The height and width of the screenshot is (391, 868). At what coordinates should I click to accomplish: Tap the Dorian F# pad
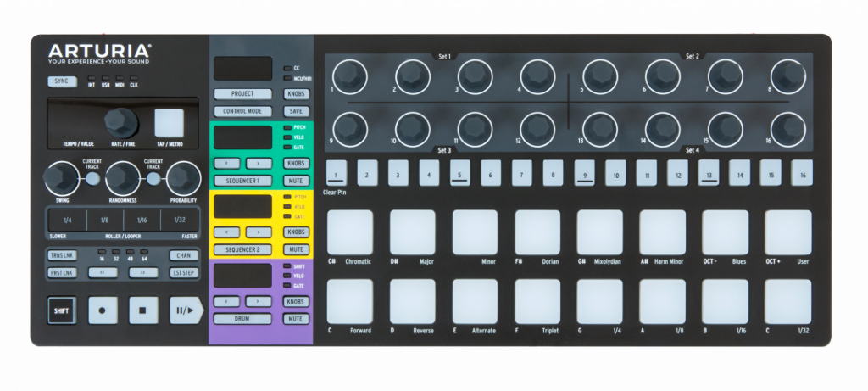pos(537,232)
